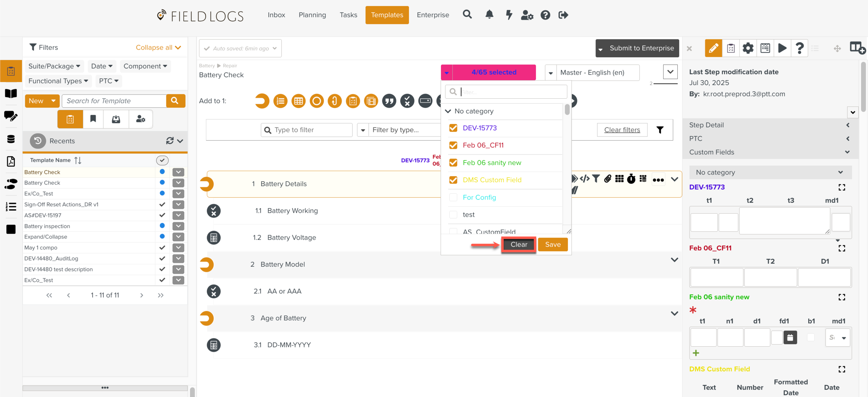
Task: Toggle b1 checkbox in Feb 06 sanity new
Action: (x=811, y=337)
